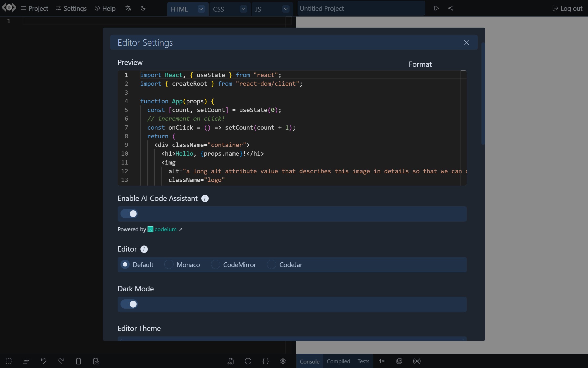
Task: Click the curly braces code formatting icon
Action: [265, 361]
